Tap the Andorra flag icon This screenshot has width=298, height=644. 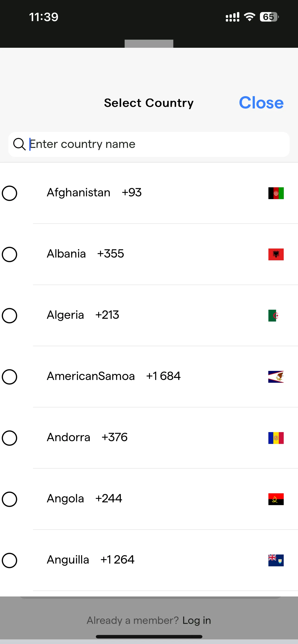[x=276, y=438]
